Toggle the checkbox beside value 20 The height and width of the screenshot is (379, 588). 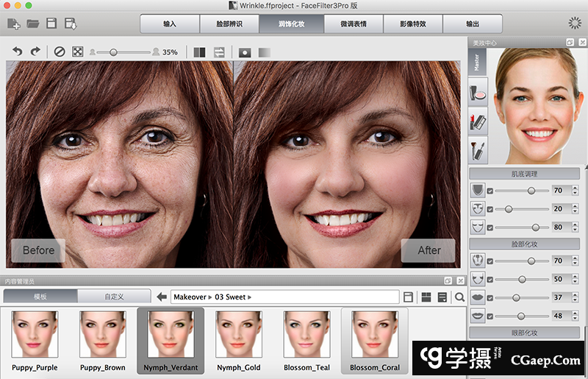(490, 209)
